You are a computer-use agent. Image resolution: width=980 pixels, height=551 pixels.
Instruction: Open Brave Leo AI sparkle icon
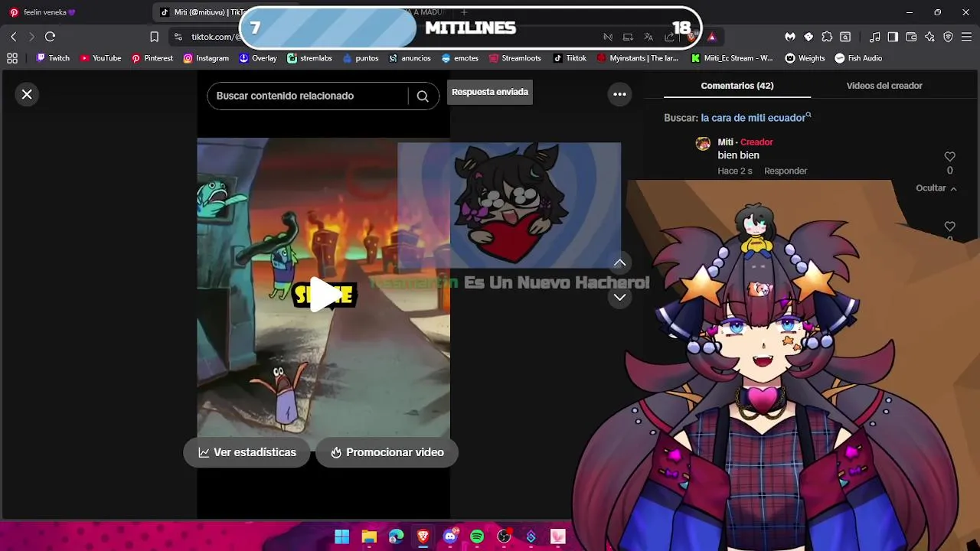coord(929,37)
